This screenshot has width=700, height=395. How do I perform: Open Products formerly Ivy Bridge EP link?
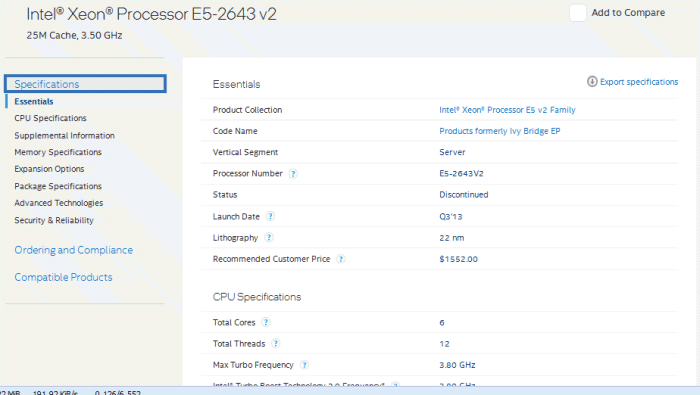click(x=500, y=131)
